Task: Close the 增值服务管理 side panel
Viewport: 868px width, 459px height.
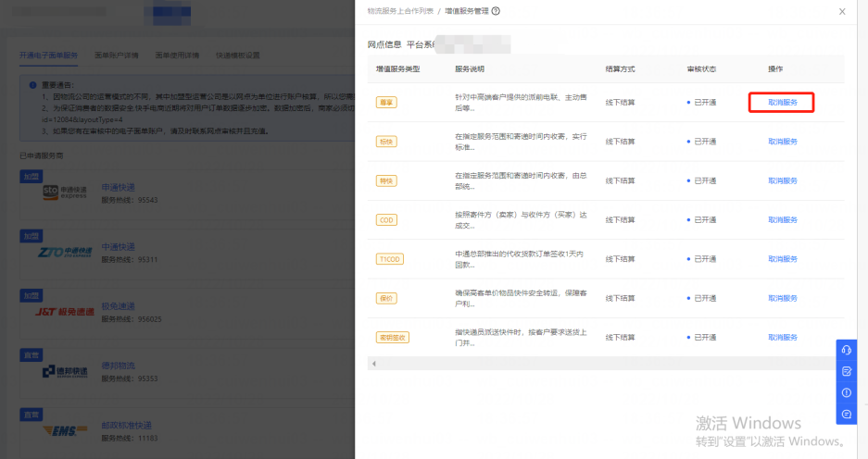Action: point(841,11)
